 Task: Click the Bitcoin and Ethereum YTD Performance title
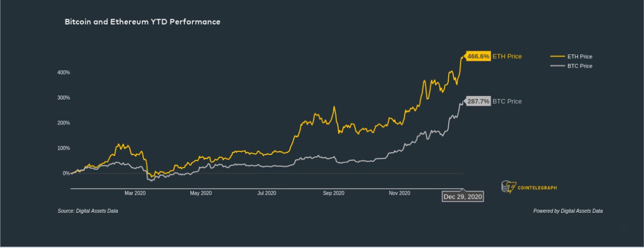[142, 22]
